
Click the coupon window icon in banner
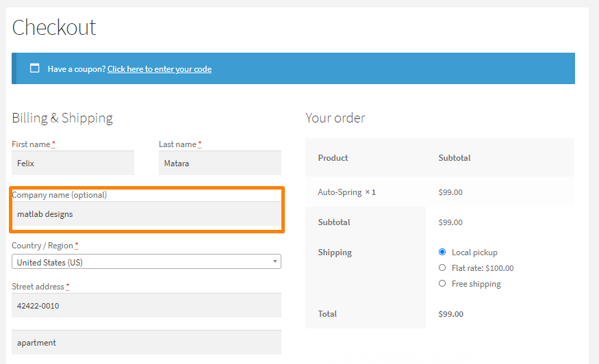pyautogui.click(x=35, y=68)
